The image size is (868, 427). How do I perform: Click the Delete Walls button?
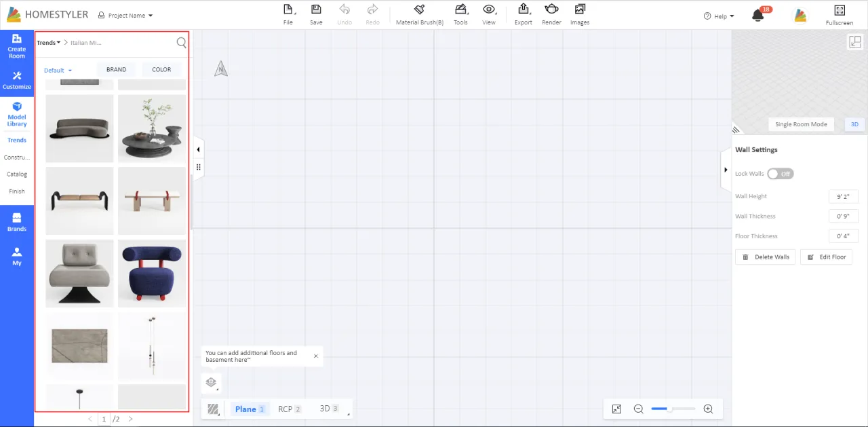point(765,257)
